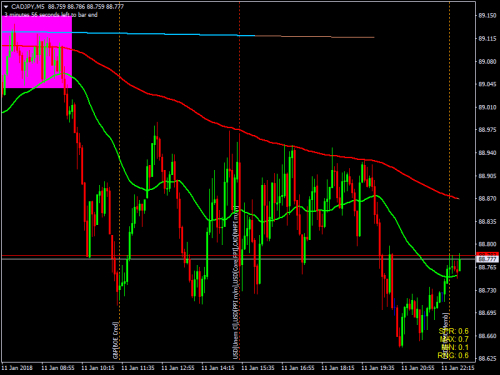This screenshot has height=375, width=500.
Task: Click the CADJPY,M5 chart title text
Action: (x=28, y=7)
